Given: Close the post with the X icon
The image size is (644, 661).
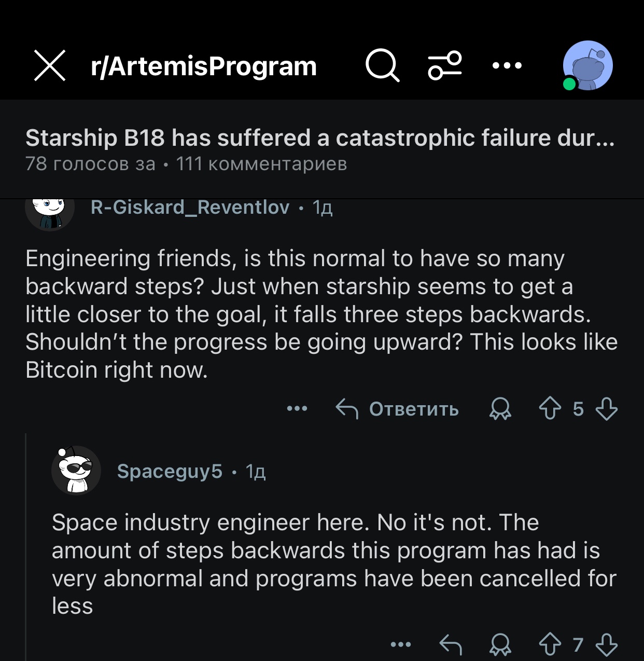Looking at the screenshot, I should 50,66.
